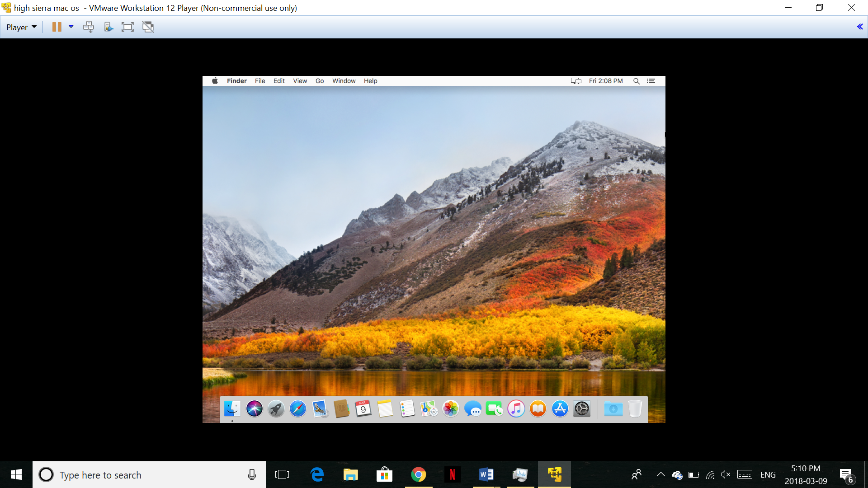The image size is (868, 488).
Task: Toggle VMware Unity mode icon
Action: (148, 27)
